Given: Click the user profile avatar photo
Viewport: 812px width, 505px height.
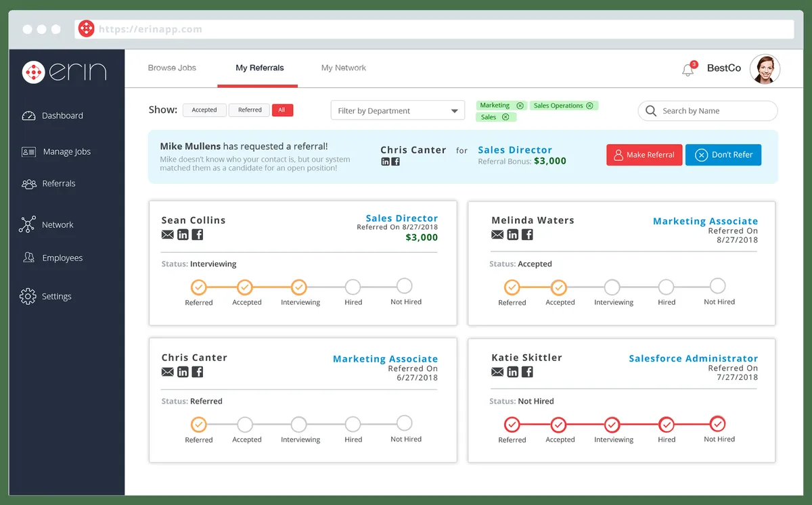Looking at the screenshot, I should coord(765,69).
